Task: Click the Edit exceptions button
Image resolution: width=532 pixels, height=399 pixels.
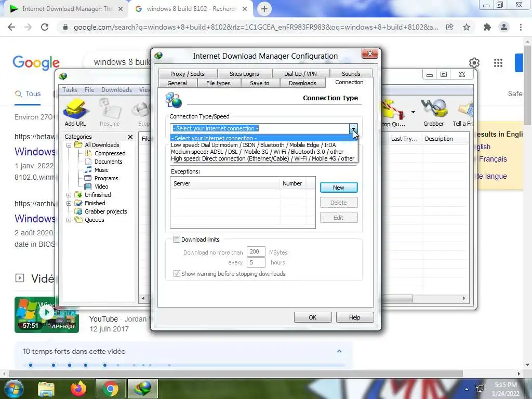Action: coord(339,218)
